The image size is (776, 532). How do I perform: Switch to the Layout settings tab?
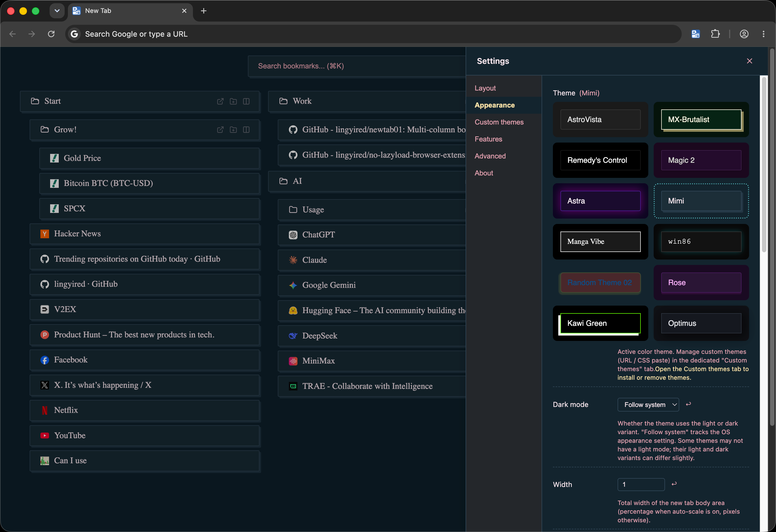coord(504,88)
